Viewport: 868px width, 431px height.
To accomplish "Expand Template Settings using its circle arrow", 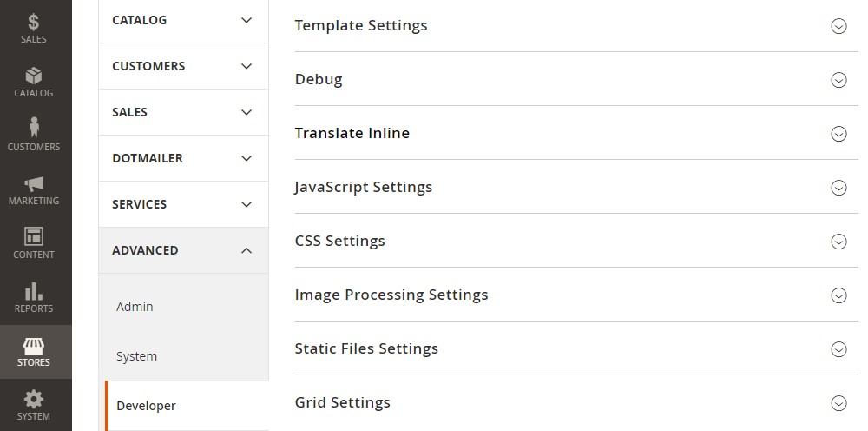I will [x=838, y=26].
